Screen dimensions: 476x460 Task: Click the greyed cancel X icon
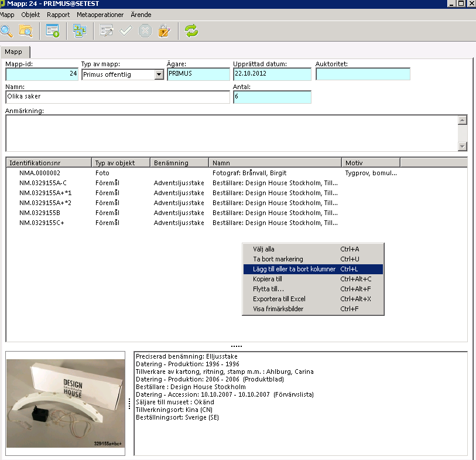pyautogui.click(x=145, y=31)
